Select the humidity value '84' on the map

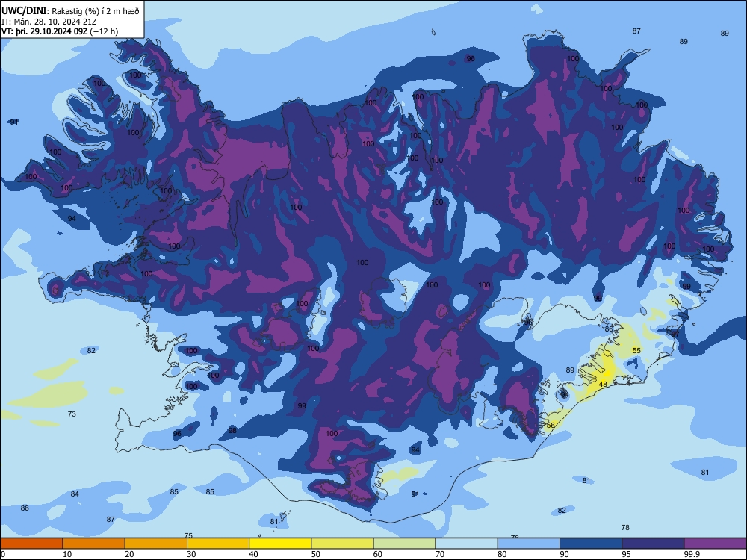tap(75, 494)
